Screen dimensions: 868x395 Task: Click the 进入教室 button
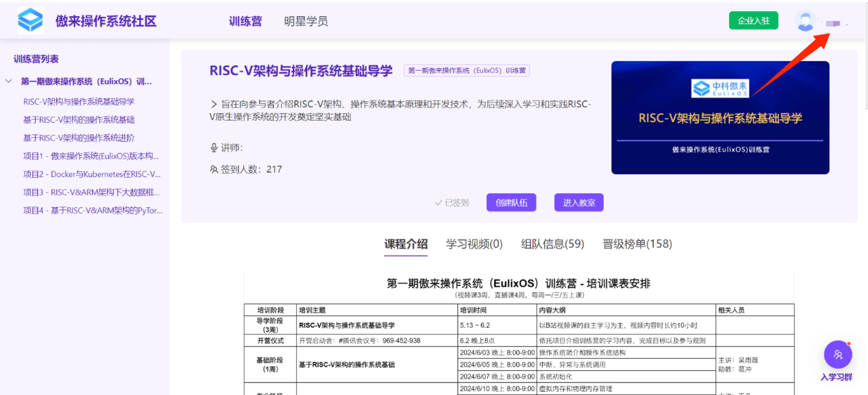click(579, 202)
